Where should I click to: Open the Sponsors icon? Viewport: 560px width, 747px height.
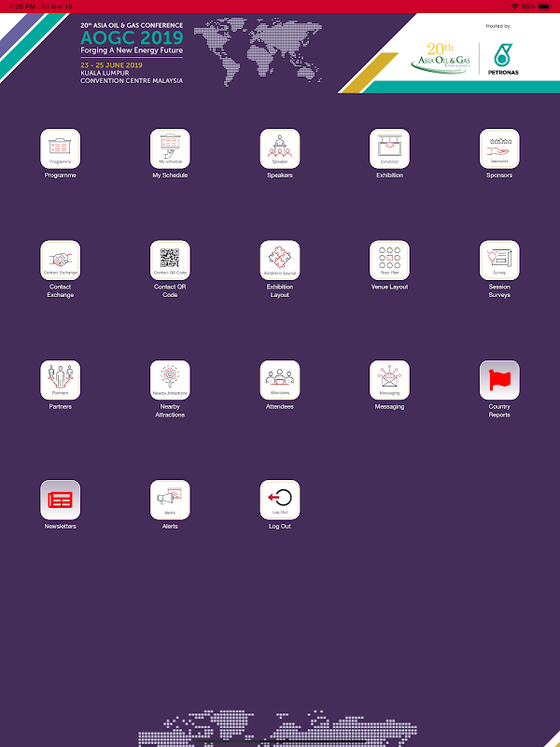[499, 148]
